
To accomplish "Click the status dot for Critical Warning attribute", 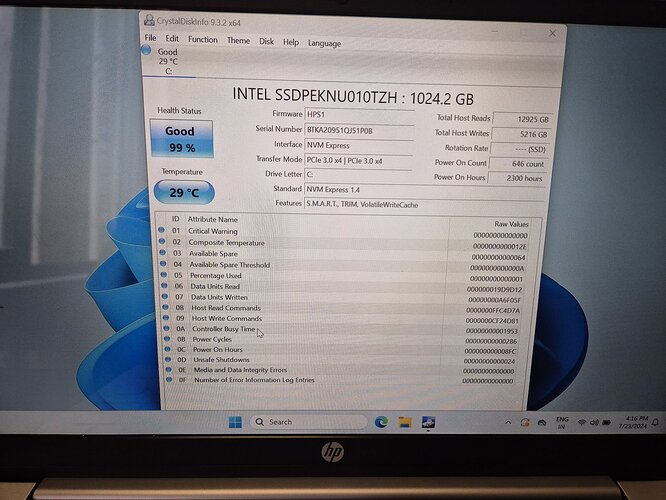I will (x=162, y=231).
